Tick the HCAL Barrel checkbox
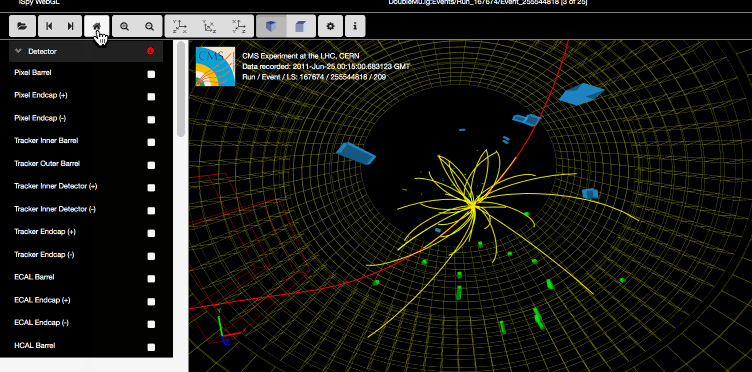The height and width of the screenshot is (372, 752). (x=151, y=347)
